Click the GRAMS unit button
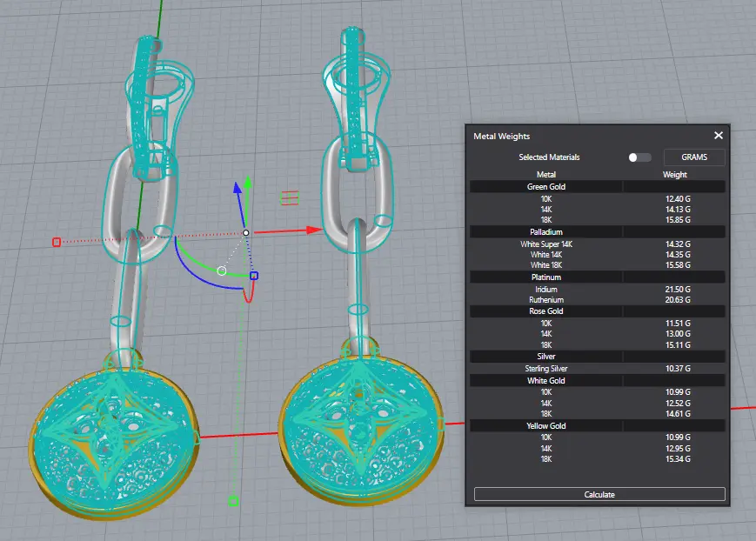 pos(693,157)
